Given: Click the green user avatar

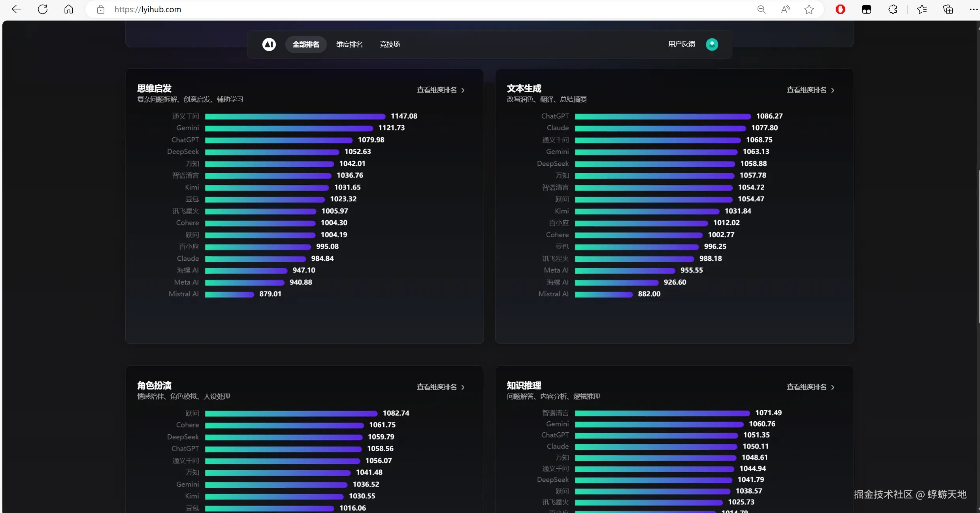Looking at the screenshot, I should [712, 44].
